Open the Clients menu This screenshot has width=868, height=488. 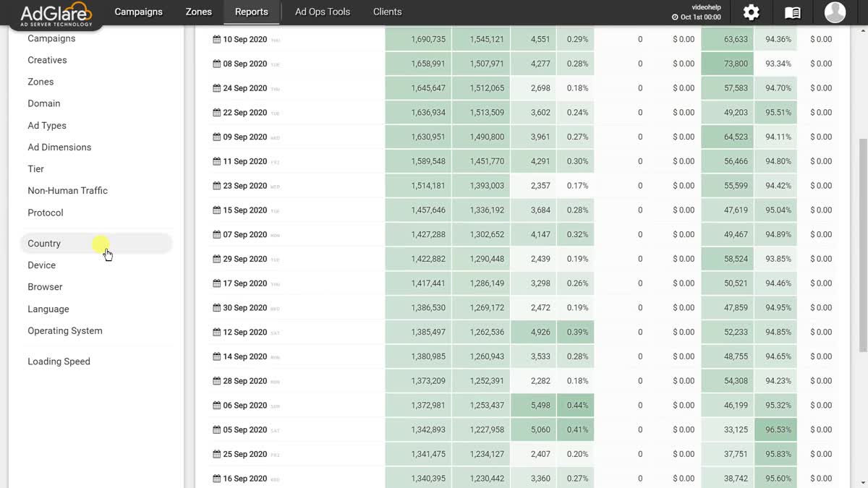click(387, 12)
